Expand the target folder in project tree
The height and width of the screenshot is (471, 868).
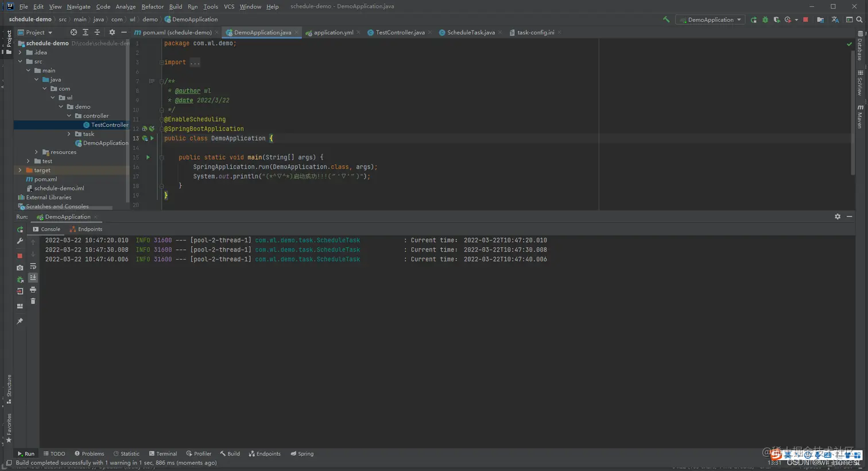[x=20, y=171]
